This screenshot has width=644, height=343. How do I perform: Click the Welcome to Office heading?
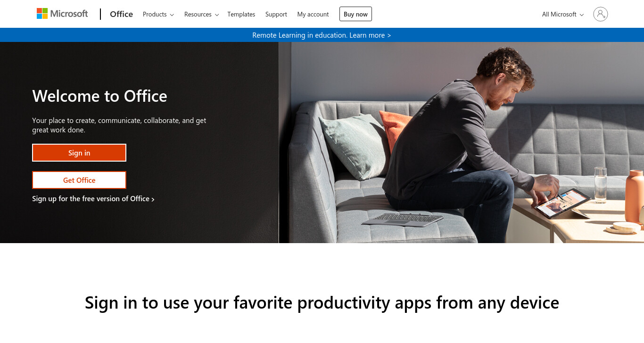[100, 96]
